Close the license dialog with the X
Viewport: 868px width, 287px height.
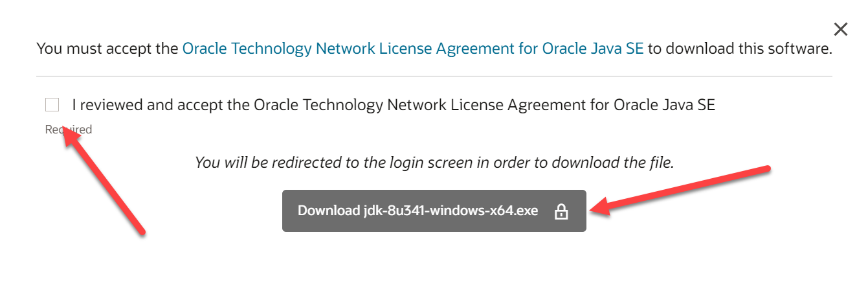(x=840, y=29)
